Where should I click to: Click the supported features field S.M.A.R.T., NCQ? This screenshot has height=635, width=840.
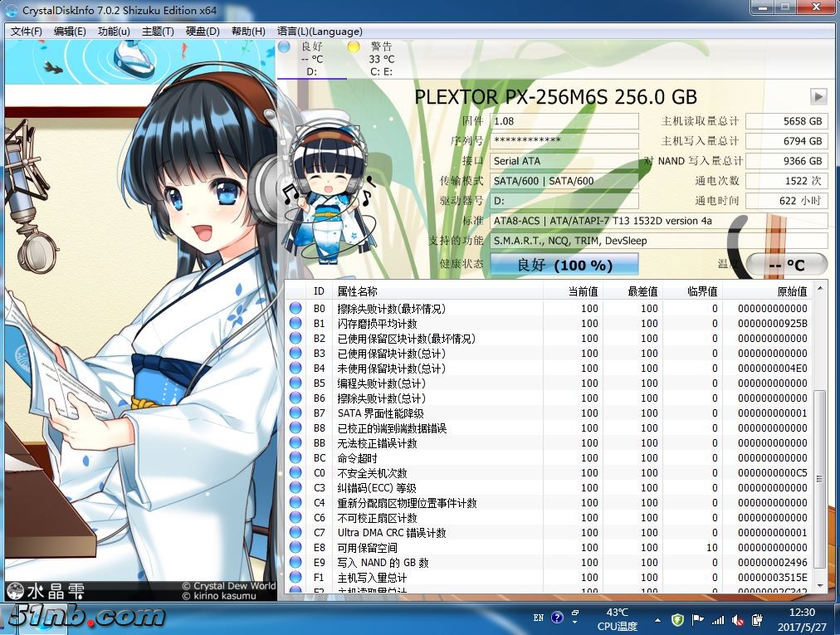pos(659,241)
